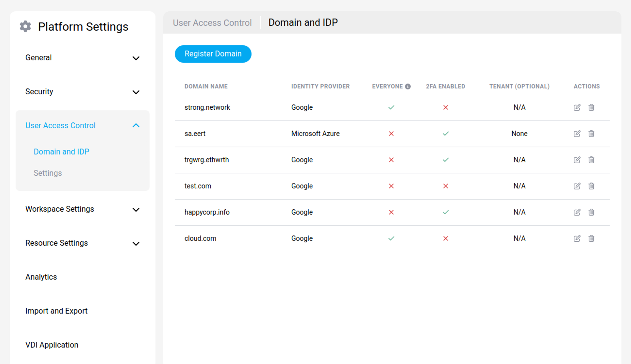The height and width of the screenshot is (364, 631).
Task: Click the Register Domain button
Action: pos(213,54)
